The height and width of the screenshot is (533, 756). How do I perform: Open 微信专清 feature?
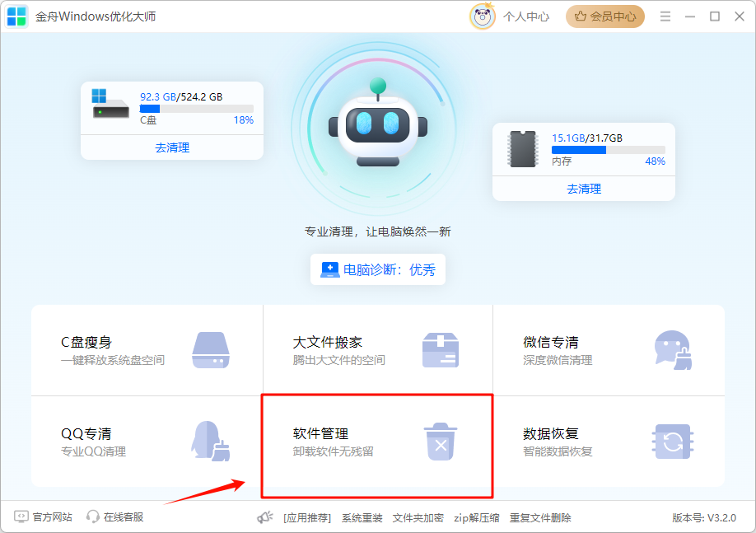point(609,350)
